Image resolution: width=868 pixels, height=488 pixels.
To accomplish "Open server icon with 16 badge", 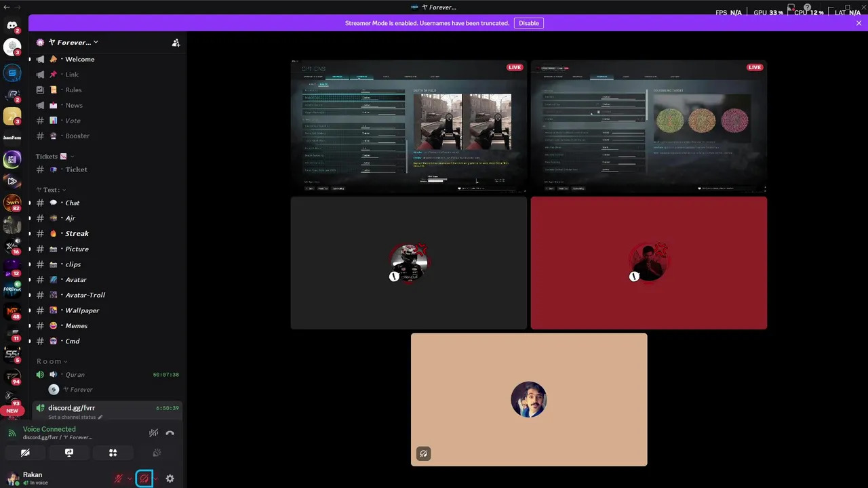I will click(x=12, y=246).
